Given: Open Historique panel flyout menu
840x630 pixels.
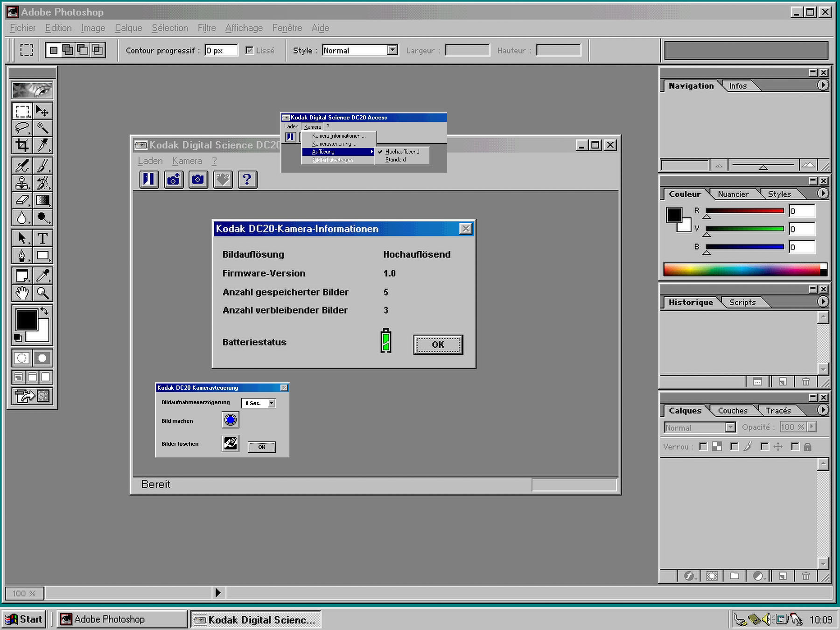Looking at the screenshot, I should tap(823, 302).
